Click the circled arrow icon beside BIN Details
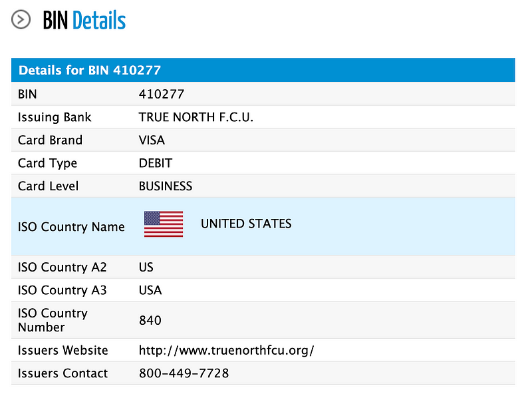Image resolution: width=532 pixels, height=396 pixels. [x=21, y=20]
